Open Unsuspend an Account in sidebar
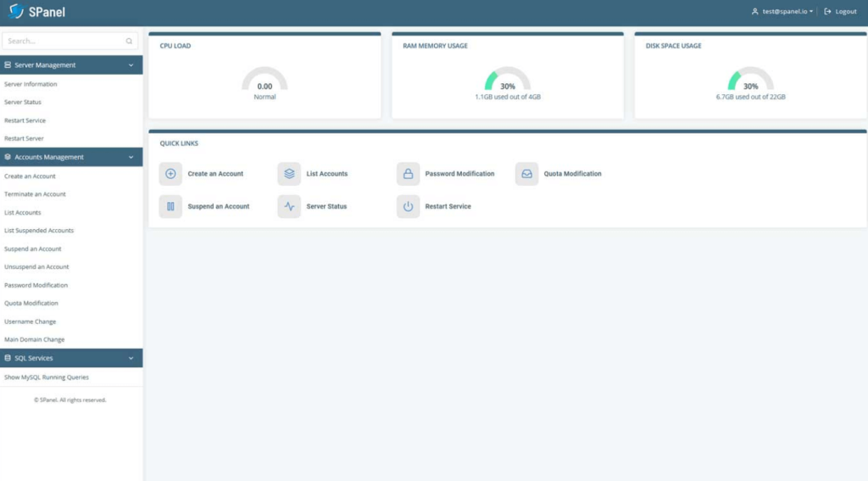 [36, 266]
